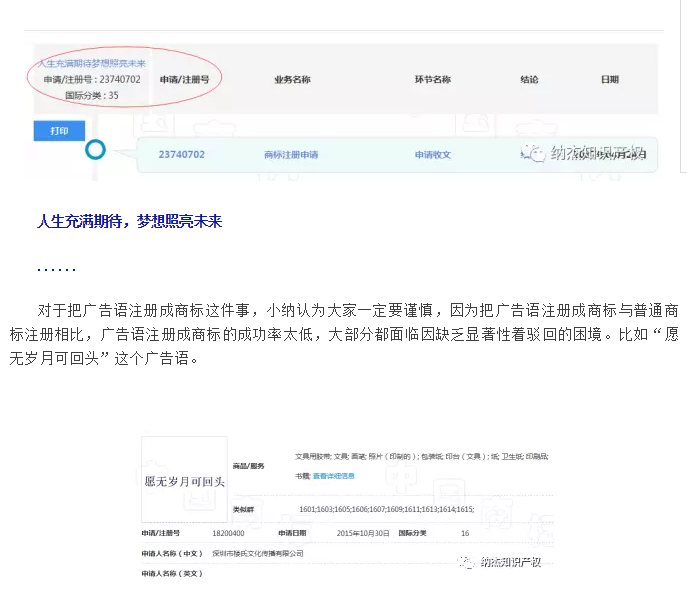Click the international class value 16
Viewport: 687px width, 610px height.
(465, 533)
